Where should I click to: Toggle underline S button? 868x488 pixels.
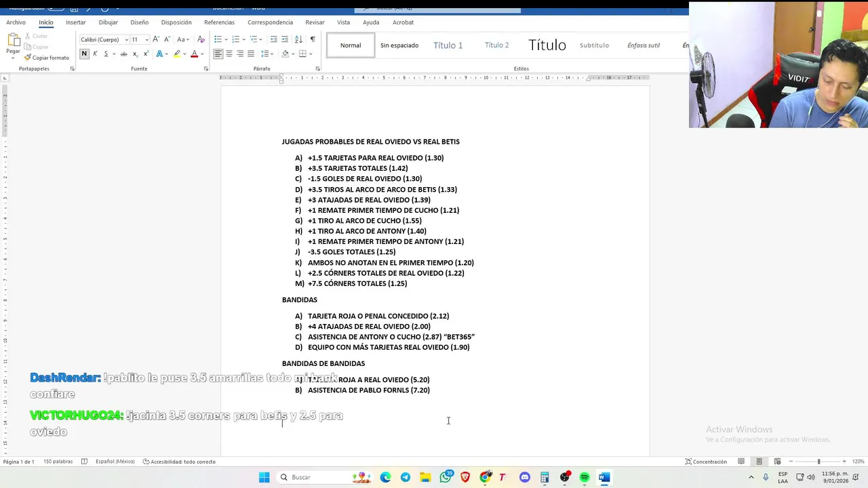coord(106,54)
